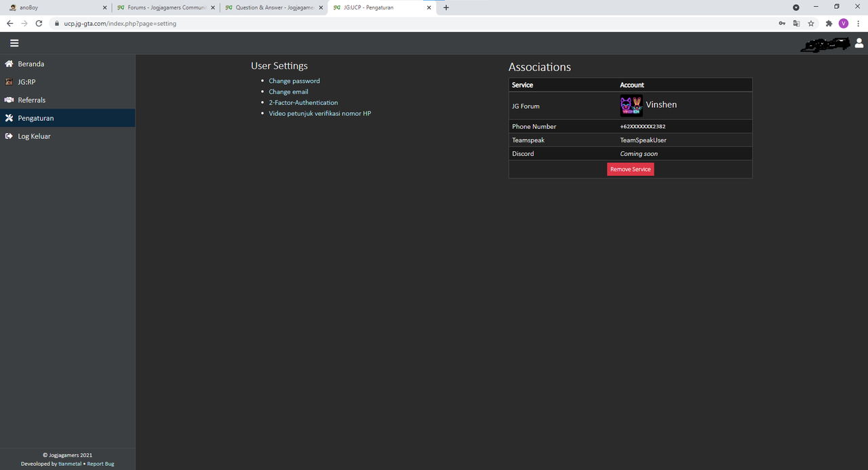The width and height of the screenshot is (868, 470).
Task: Switch to the Question & Answer tab
Action: pos(273,7)
